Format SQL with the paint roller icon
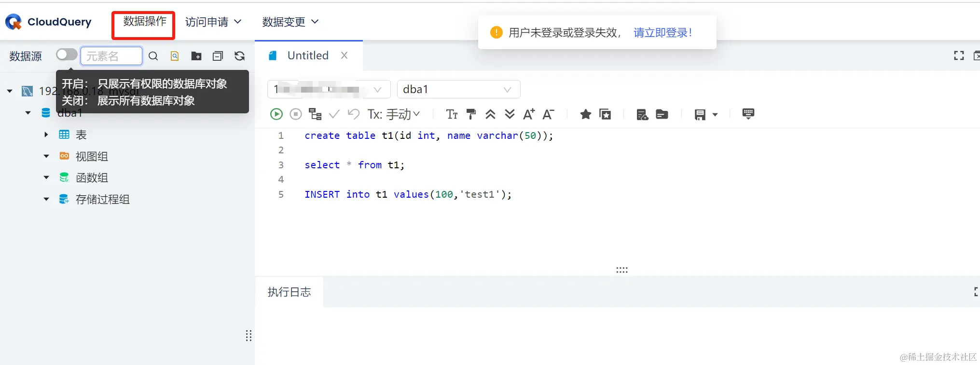This screenshot has width=980, height=365. pyautogui.click(x=471, y=114)
